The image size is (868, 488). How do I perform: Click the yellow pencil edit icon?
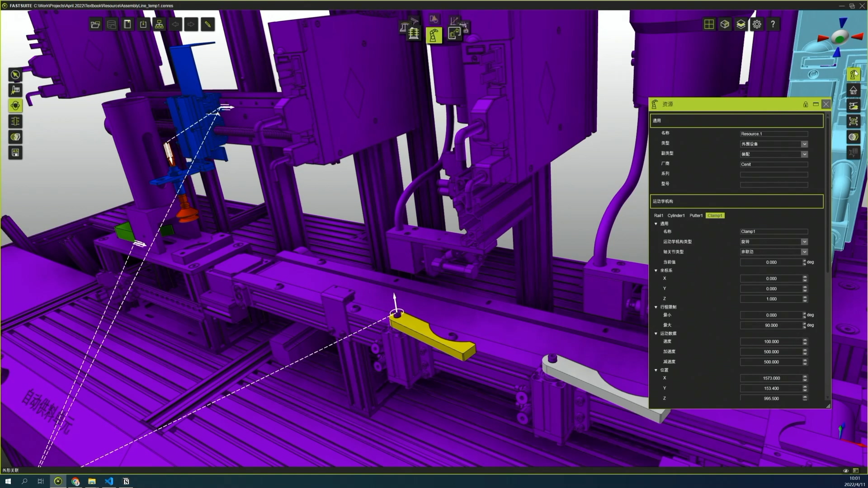tap(208, 24)
